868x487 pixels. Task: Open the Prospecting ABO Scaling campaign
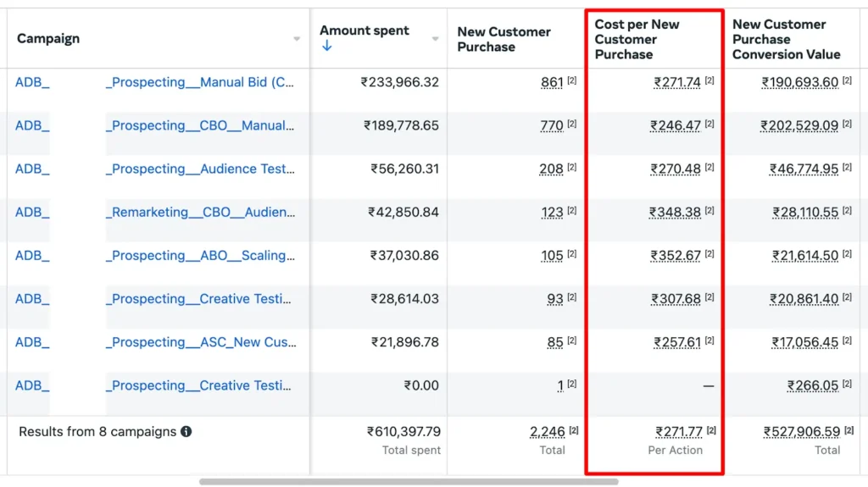pyautogui.click(x=200, y=255)
